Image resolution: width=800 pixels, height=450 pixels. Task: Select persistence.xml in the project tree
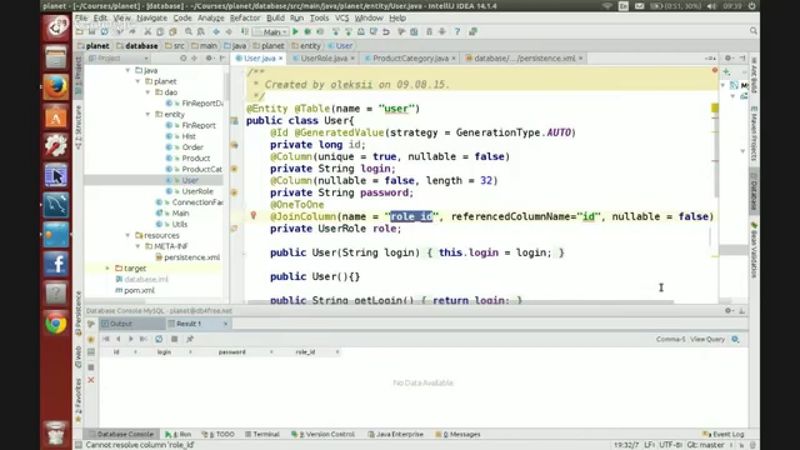(x=192, y=257)
